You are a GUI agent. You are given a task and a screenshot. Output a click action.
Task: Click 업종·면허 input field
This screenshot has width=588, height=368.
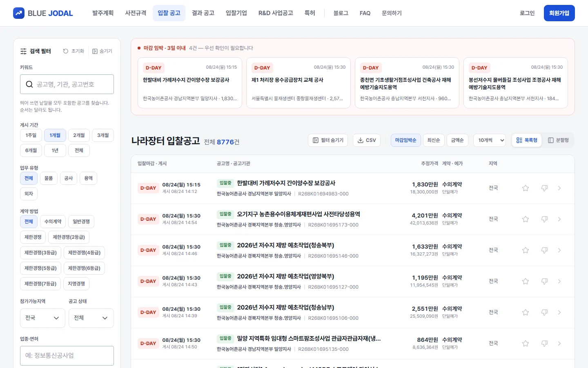click(67, 356)
